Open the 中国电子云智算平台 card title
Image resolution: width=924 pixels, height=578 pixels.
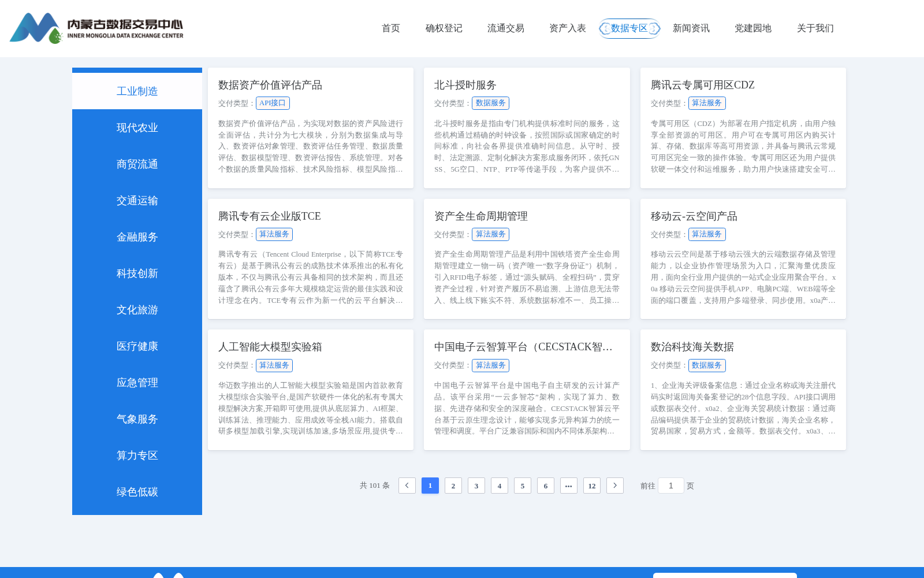point(523,347)
